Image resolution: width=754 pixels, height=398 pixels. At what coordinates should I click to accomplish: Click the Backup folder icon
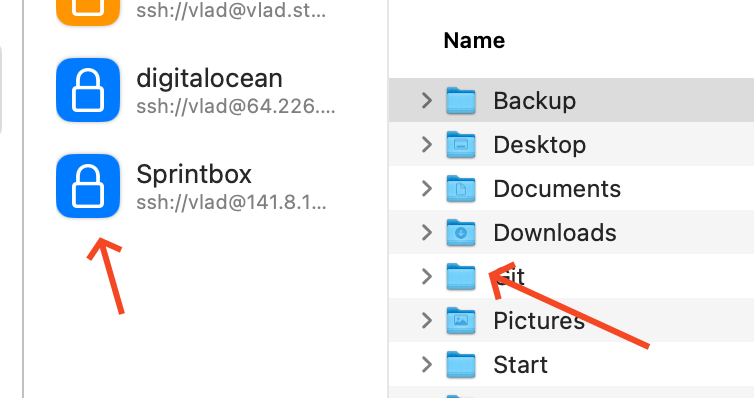pyautogui.click(x=461, y=100)
